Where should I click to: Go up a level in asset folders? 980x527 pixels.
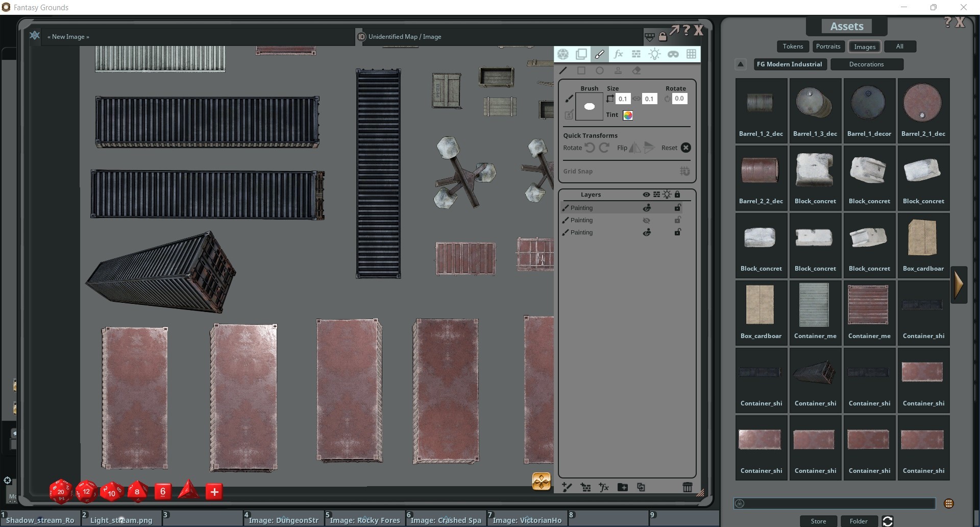coord(741,64)
